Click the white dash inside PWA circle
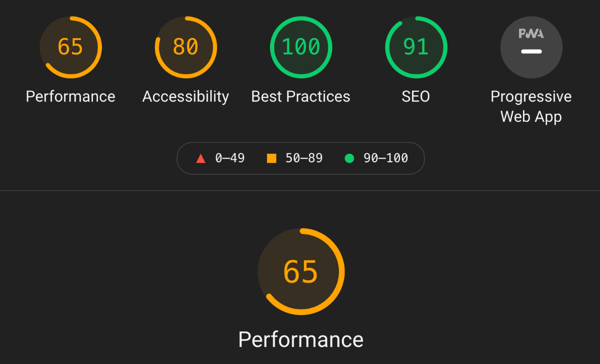Image resolution: width=600 pixels, height=364 pixels. tap(531, 51)
